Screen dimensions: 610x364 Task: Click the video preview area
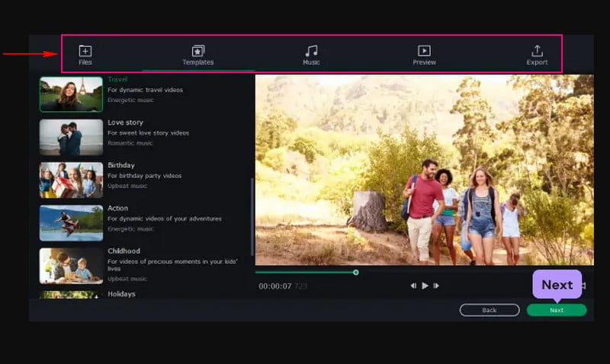coord(425,170)
